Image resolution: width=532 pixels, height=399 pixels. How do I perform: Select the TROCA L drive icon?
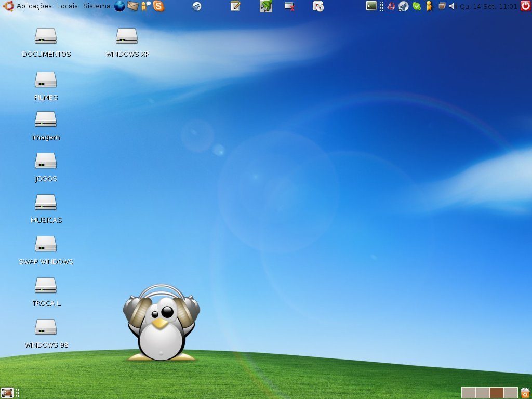click(x=46, y=285)
